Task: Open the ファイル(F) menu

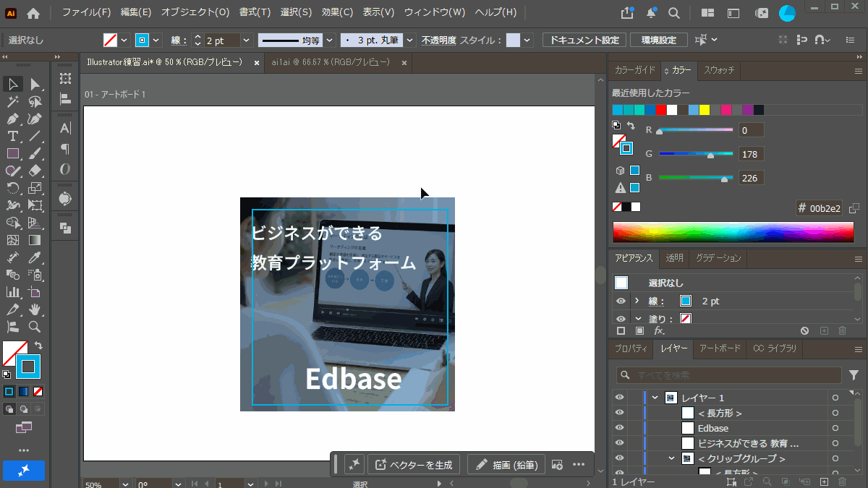Action: click(86, 12)
